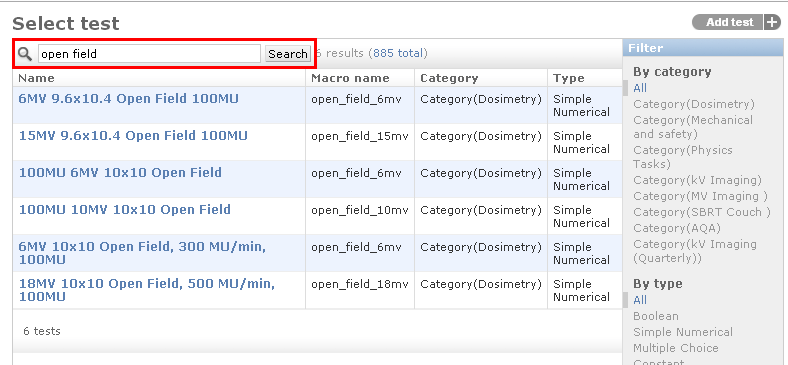Click macro name cell 'open_field_10mv'
This screenshot has height=365, width=788.
tap(360, 210)
